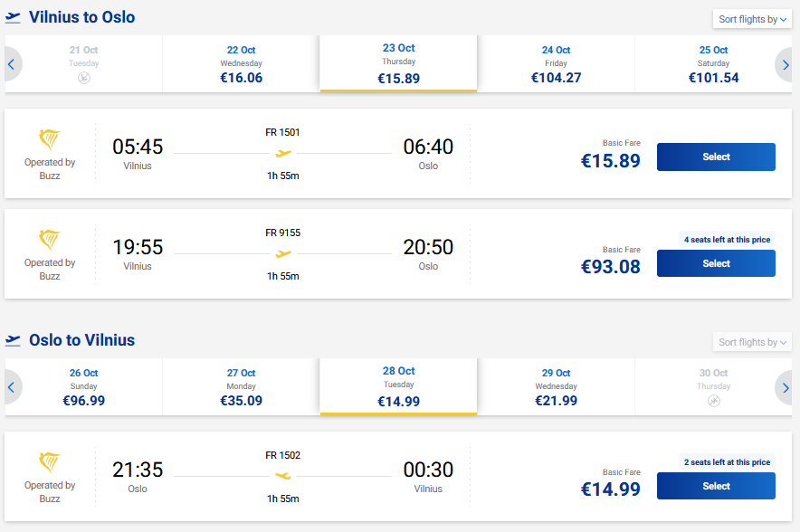The width and height of the screenshot is (800, 532).
Task: Choose the 24 Oct Friday €104.27 date tab
Action: tap(556, 64)
